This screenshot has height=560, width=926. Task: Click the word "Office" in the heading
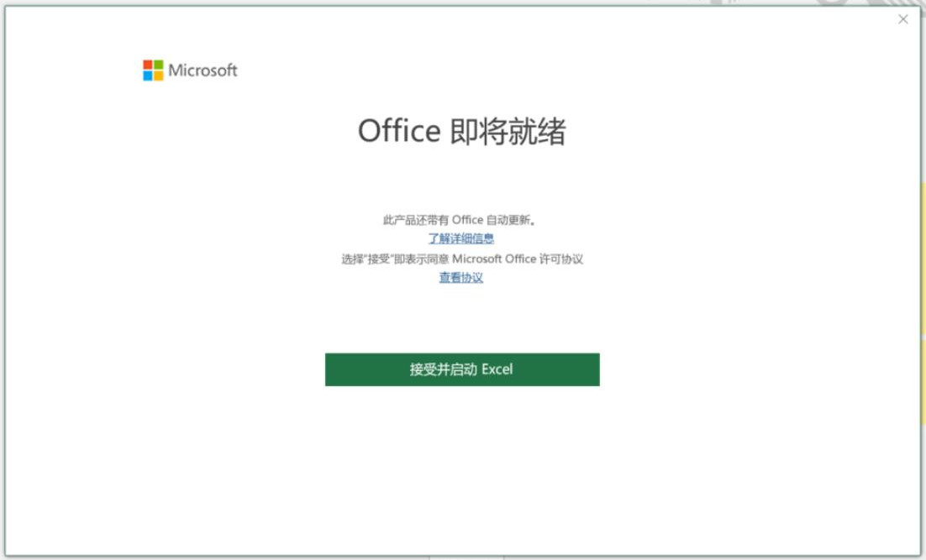click(x=399, y=132)
